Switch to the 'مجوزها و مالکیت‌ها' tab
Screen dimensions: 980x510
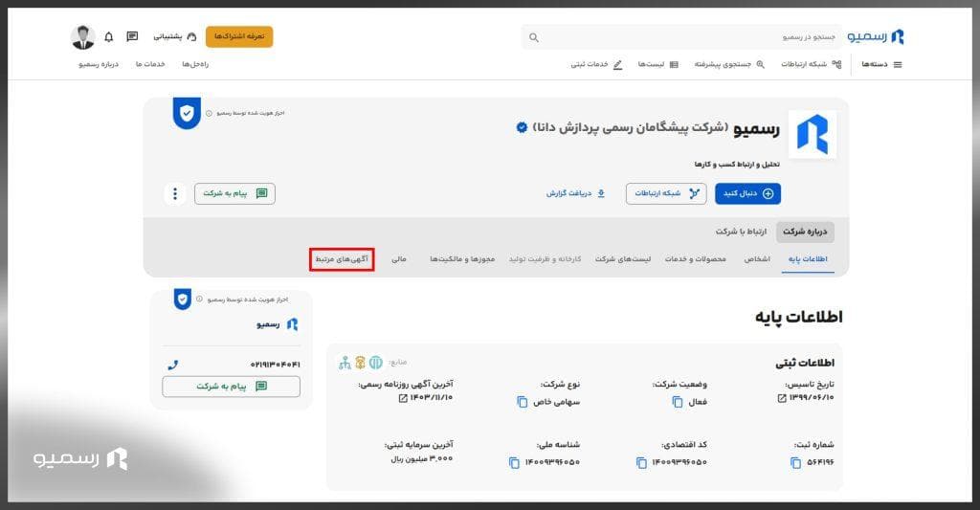point(462,259)
